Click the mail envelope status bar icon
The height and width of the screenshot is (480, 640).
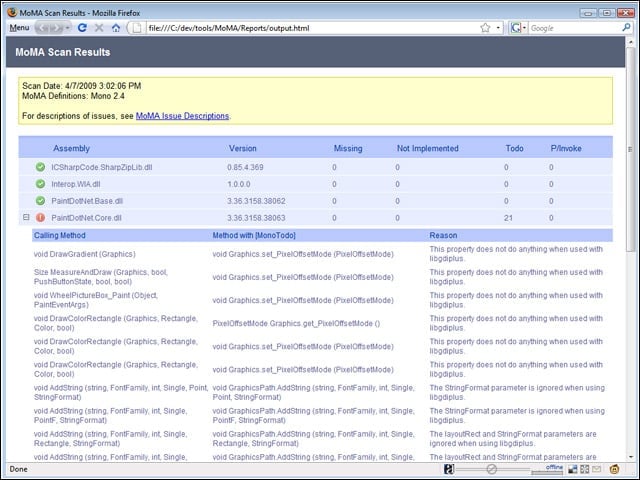click(597, 469)
